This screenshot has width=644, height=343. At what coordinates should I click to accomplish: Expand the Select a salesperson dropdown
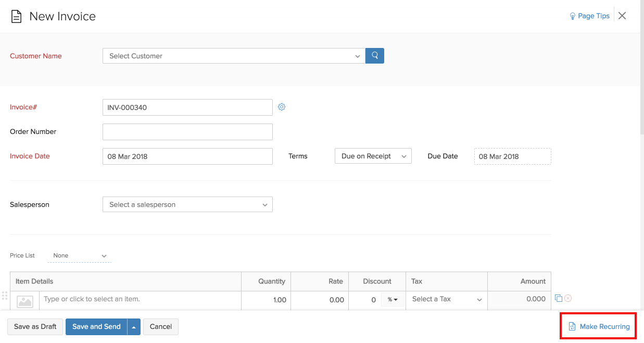click(187, 204)
